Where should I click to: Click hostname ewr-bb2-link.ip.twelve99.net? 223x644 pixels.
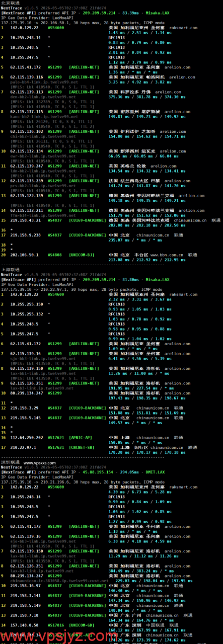tap(43, 156)
